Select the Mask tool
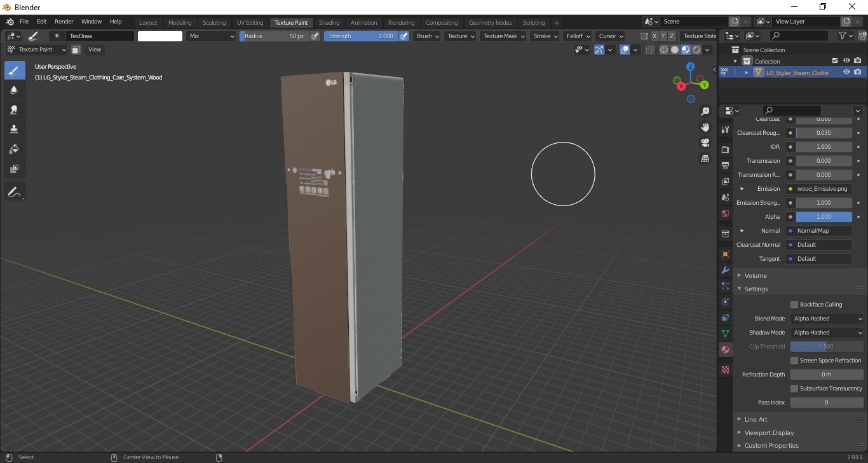The width and height of the screenshot is (868, 463). tap(15, 169)
